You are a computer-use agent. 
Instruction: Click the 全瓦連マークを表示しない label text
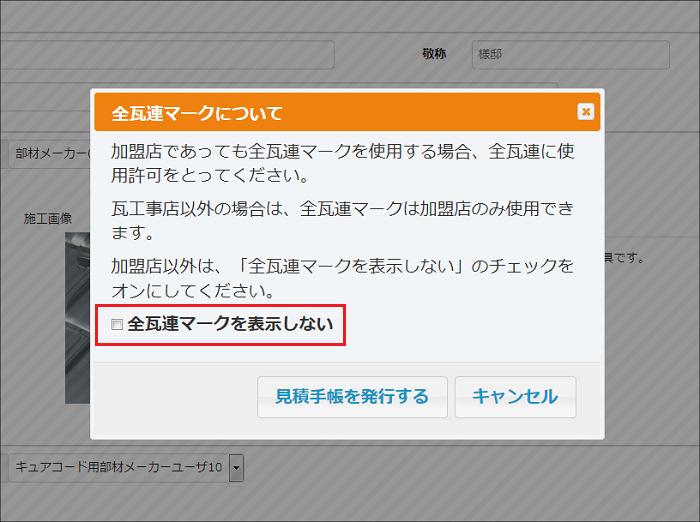point(230,325)
